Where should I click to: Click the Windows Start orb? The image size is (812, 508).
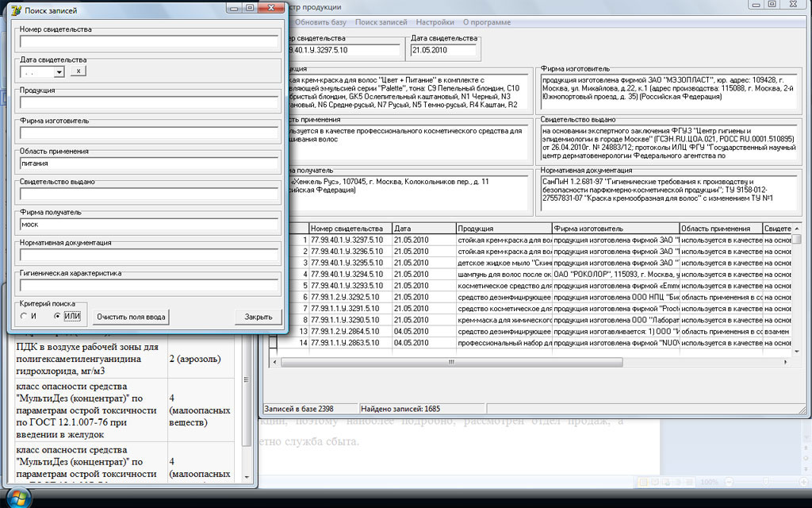(x=17, y=498)
